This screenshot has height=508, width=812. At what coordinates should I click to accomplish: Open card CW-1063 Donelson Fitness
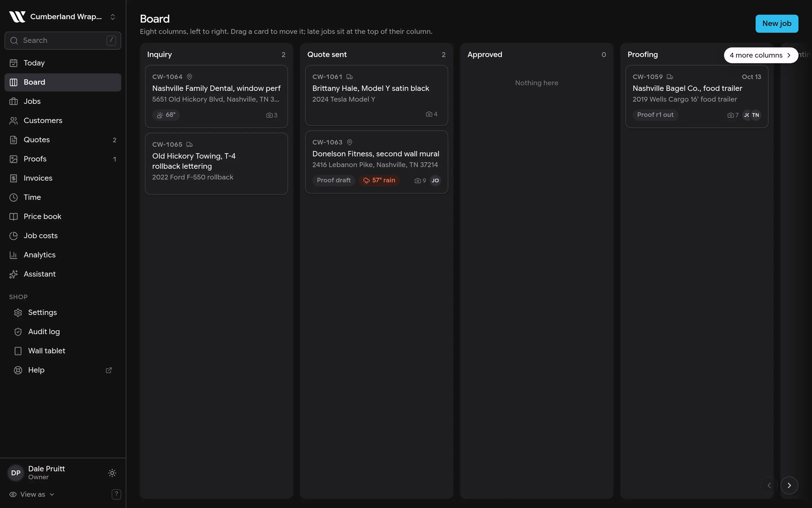pyautogui.click(x=376, y=162)
